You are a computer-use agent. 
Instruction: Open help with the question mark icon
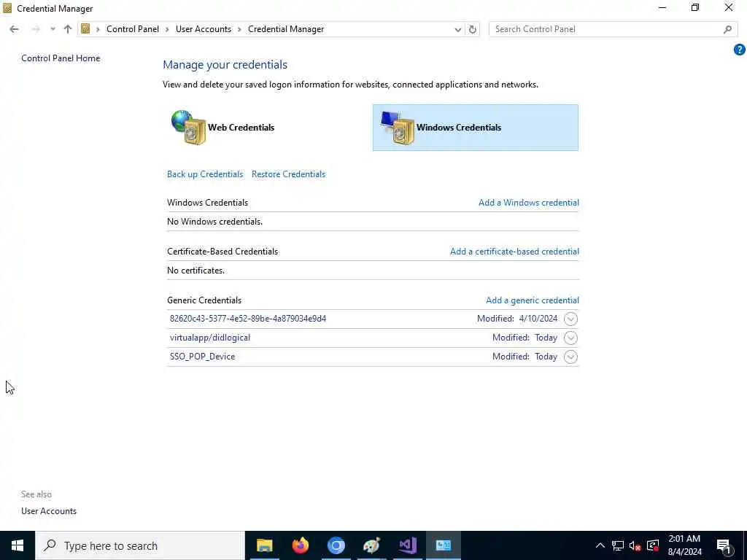click(x=740, y=50)
